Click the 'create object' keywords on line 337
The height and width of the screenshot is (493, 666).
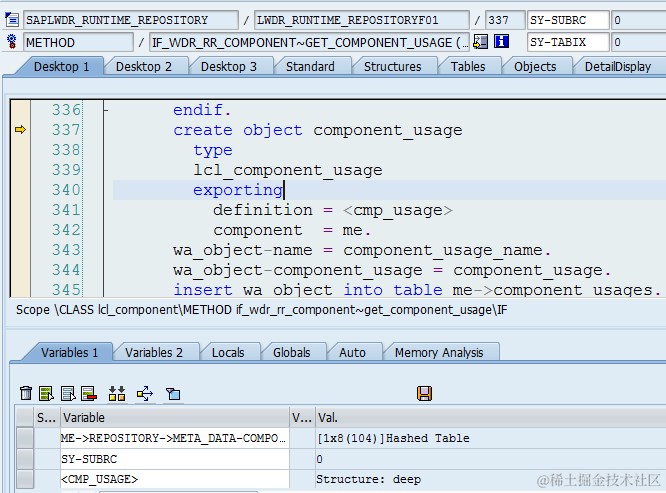pos(238,130)
